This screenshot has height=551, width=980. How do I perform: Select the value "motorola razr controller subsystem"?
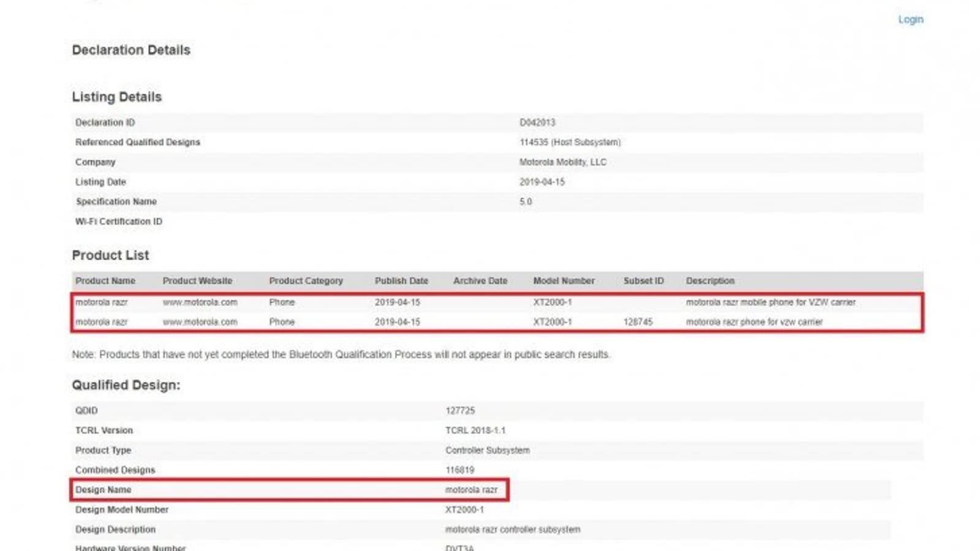(513, 530)
